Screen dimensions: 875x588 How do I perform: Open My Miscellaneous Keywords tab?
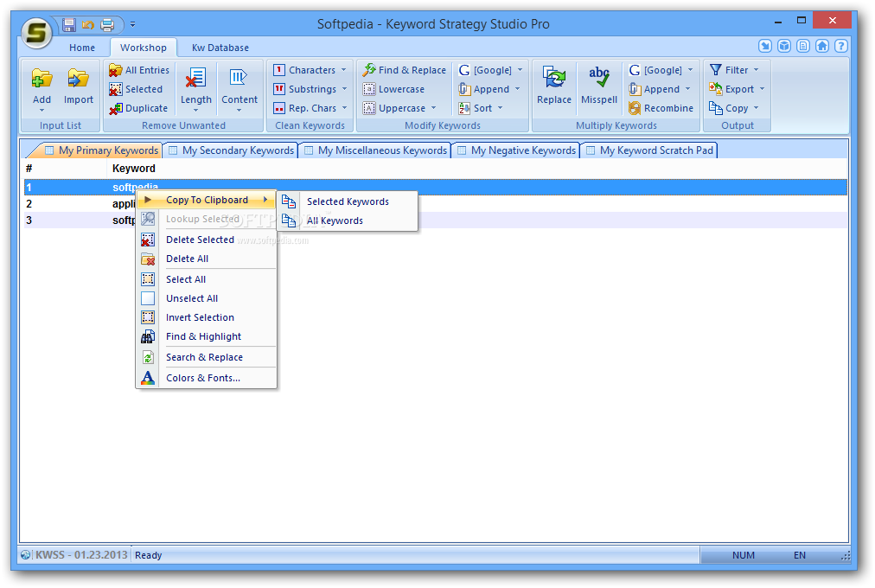point(376,150)
